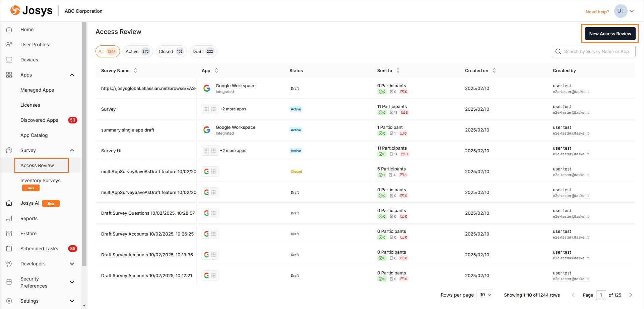Click the UT user avatar
Screen dimensions: 644x309
coord(621,11)
